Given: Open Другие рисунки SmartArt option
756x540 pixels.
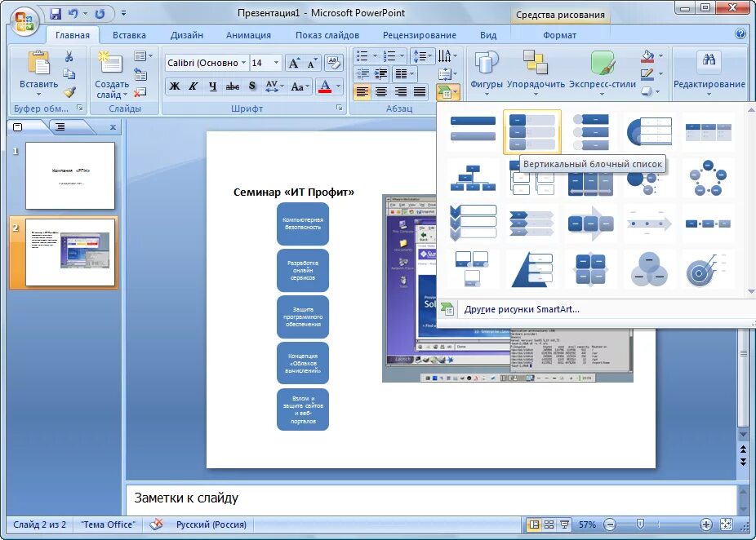Looking at the screenshot, I should [522, 309].
